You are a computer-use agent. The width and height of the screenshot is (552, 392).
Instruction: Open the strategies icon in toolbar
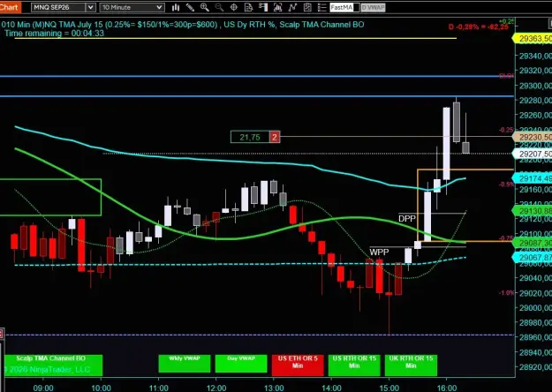coord(292,7)
